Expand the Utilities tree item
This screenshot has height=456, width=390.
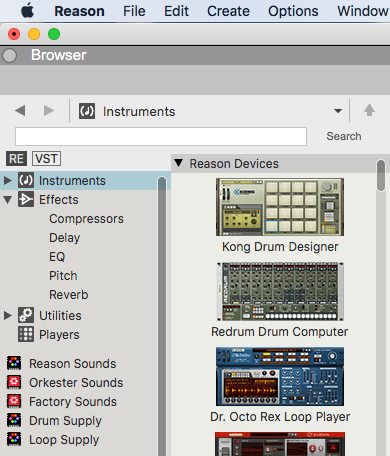coord(7,315)
